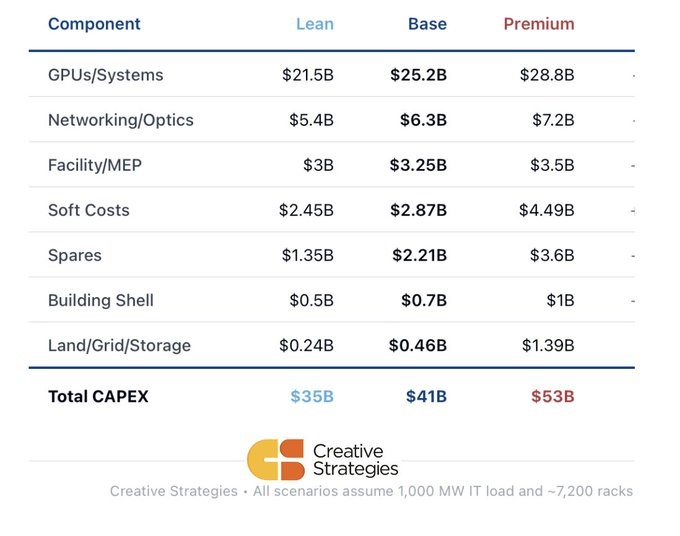Click the Land/Grid/Storage row label
This screenshot has height=536, width=680.
click(119, 345)
